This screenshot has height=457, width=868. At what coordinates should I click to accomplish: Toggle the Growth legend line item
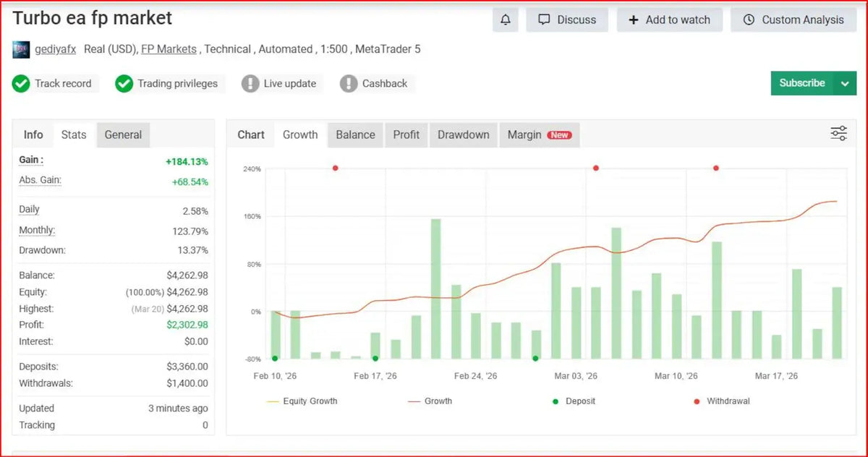pos(430,401)
